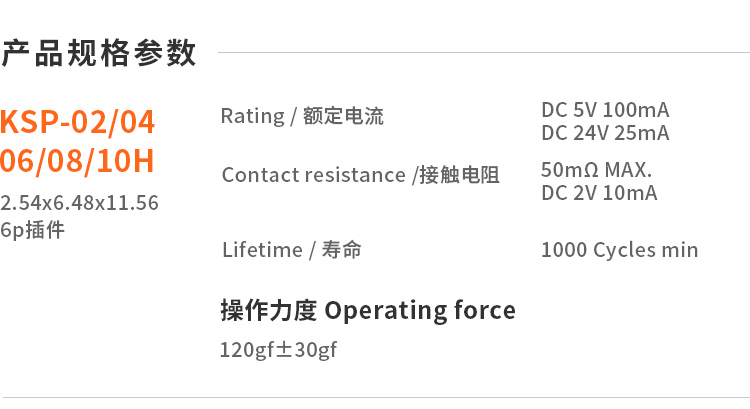
Task: Select the 2.54x6.48x11.56 dimensions text
Action: [x=80, y=203]
